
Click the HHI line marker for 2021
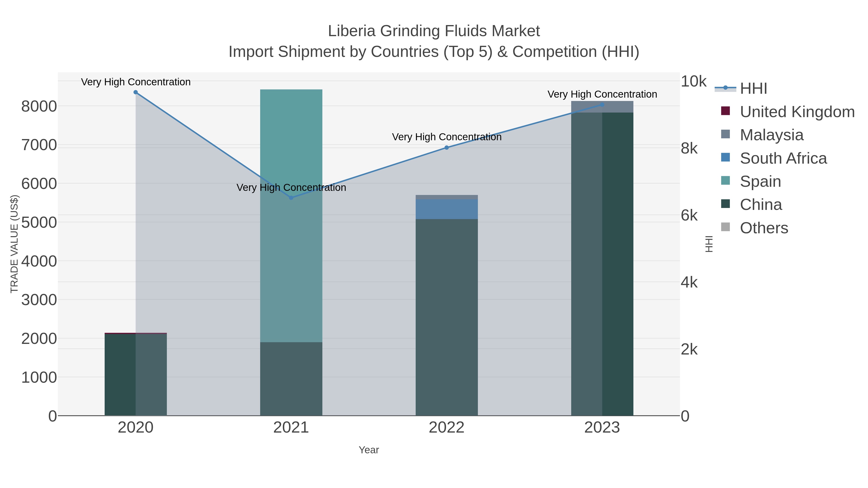[291, 198]
